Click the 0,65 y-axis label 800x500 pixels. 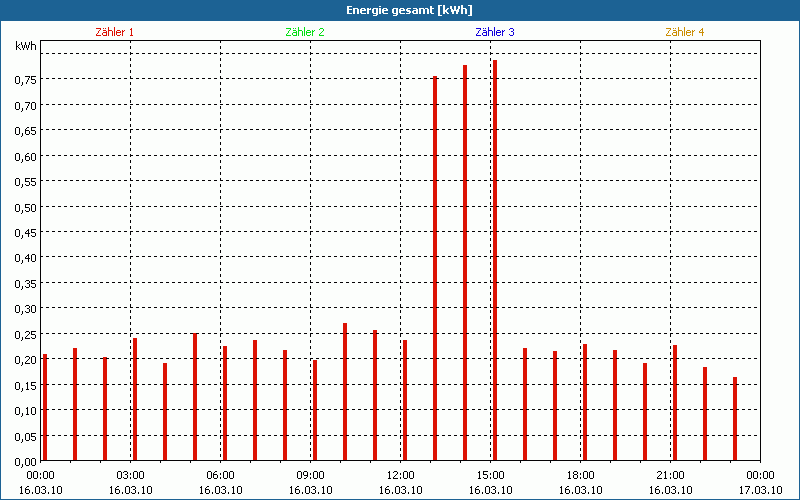[x=26, y=131]
